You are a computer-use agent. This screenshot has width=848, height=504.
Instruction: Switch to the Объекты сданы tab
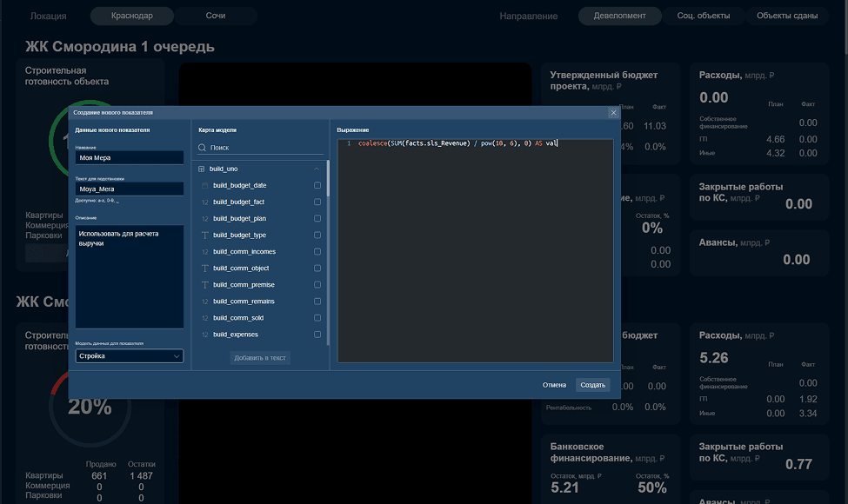(787, 16)
